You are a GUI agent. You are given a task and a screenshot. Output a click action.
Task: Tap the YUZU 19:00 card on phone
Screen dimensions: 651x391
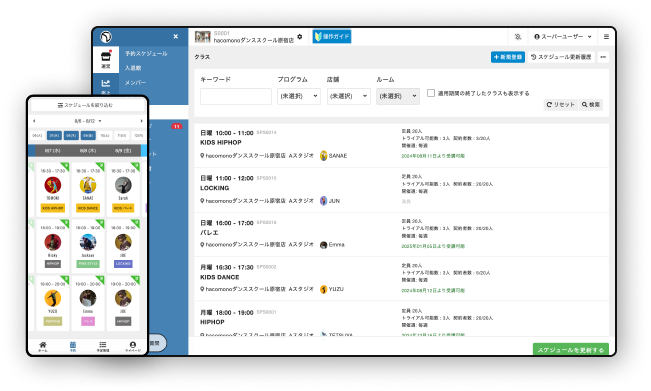click(x=53, y=303)
